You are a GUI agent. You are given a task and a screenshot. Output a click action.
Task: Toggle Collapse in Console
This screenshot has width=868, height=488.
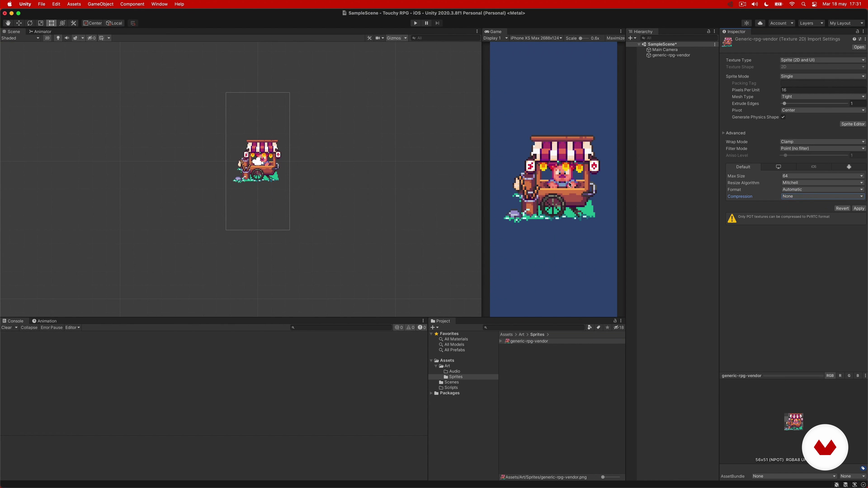point(29,327)
